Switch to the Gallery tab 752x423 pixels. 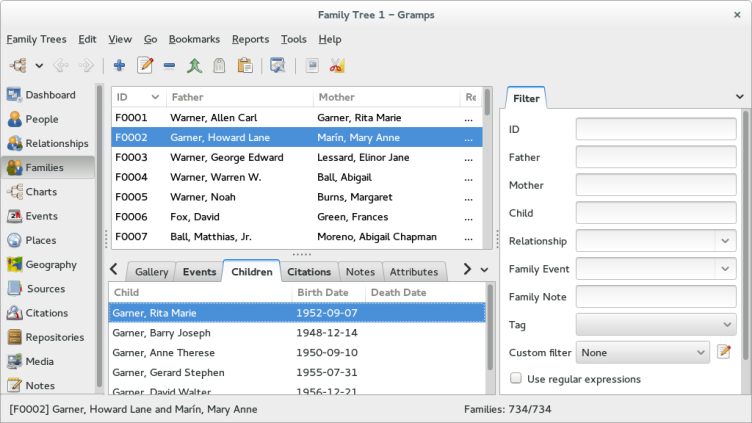pyautogui.click(x=152, y=272)
